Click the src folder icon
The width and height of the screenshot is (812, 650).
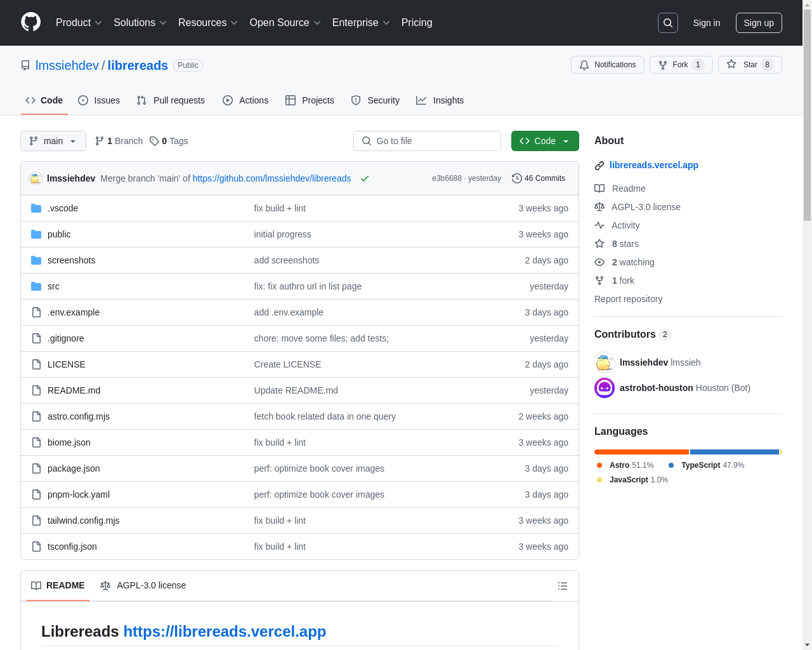[36, 286]
